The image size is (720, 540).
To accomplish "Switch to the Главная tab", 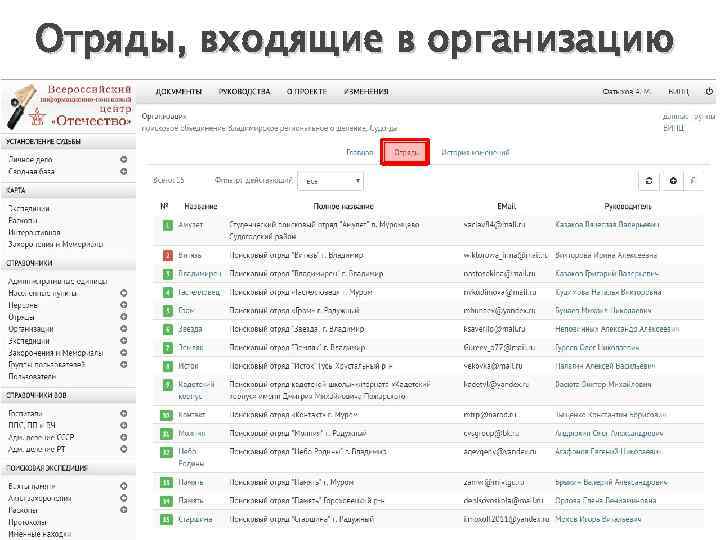I will coord(360,152).
